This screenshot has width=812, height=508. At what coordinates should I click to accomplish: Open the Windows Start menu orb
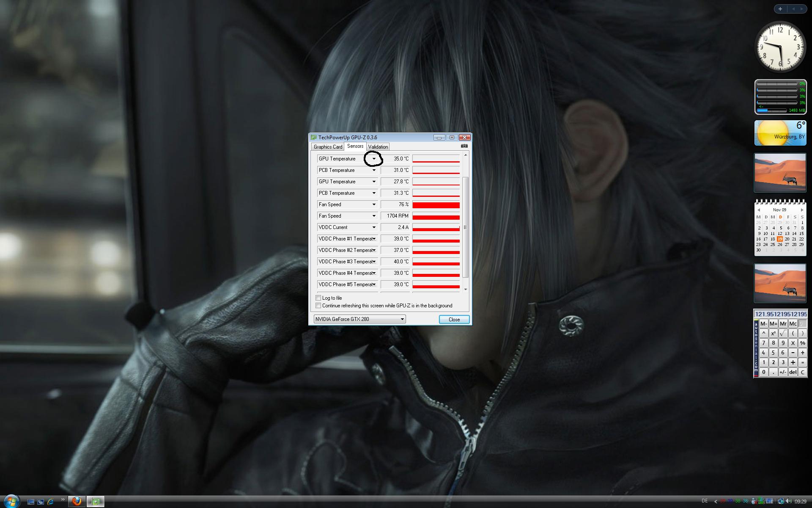tap(11, 502)
